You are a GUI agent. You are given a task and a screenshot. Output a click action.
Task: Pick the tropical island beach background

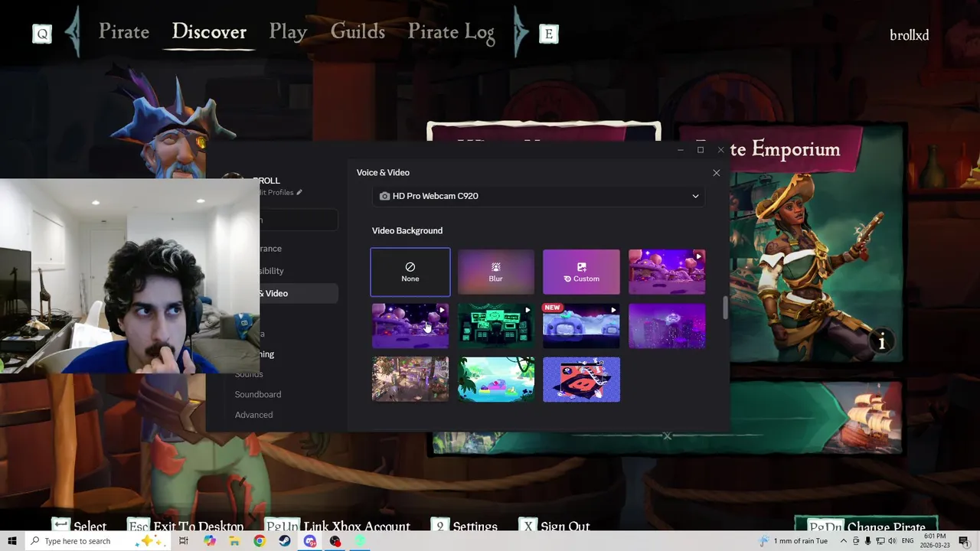[x=496, y=380]
